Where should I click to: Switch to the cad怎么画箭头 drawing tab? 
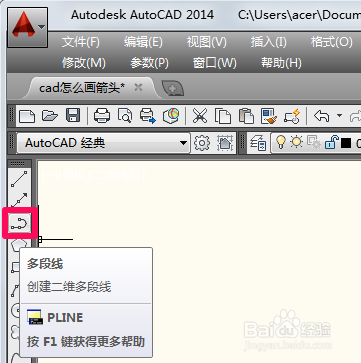click(82, 88)
